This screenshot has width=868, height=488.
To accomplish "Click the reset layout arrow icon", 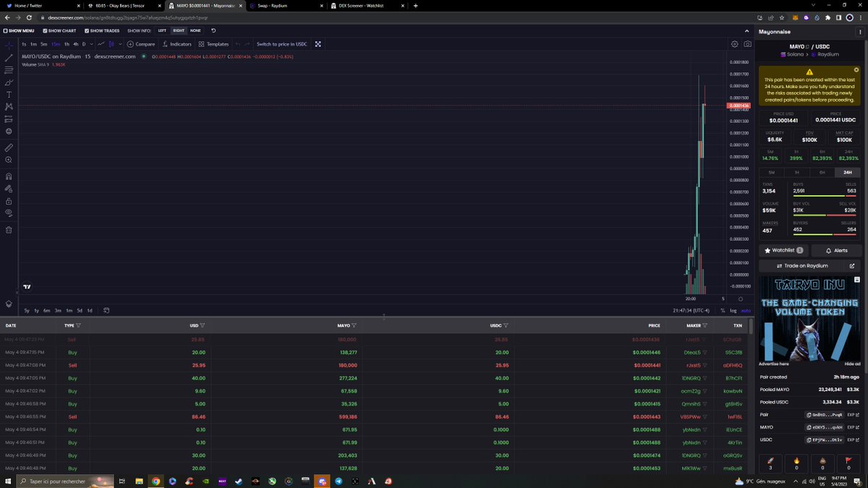I will 213,31.
